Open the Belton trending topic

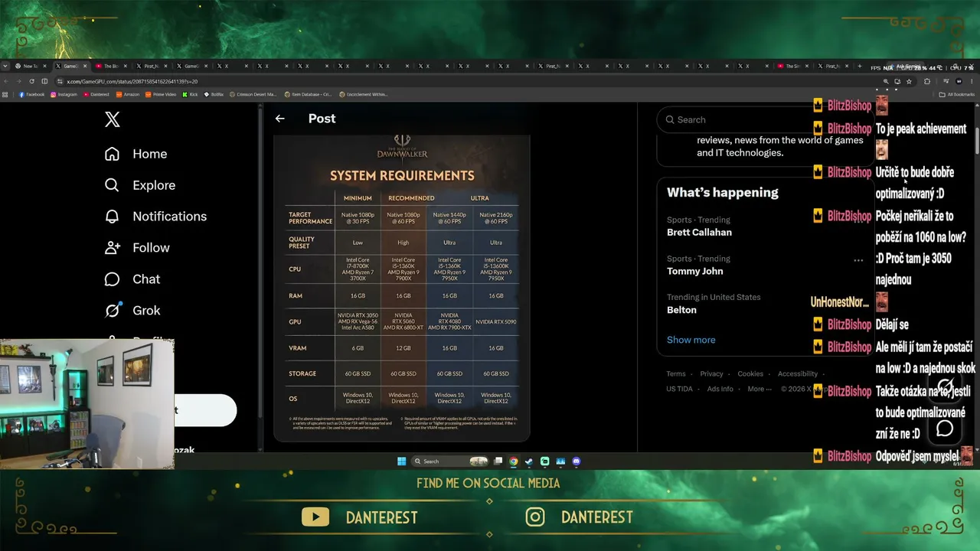pos(681,310)
